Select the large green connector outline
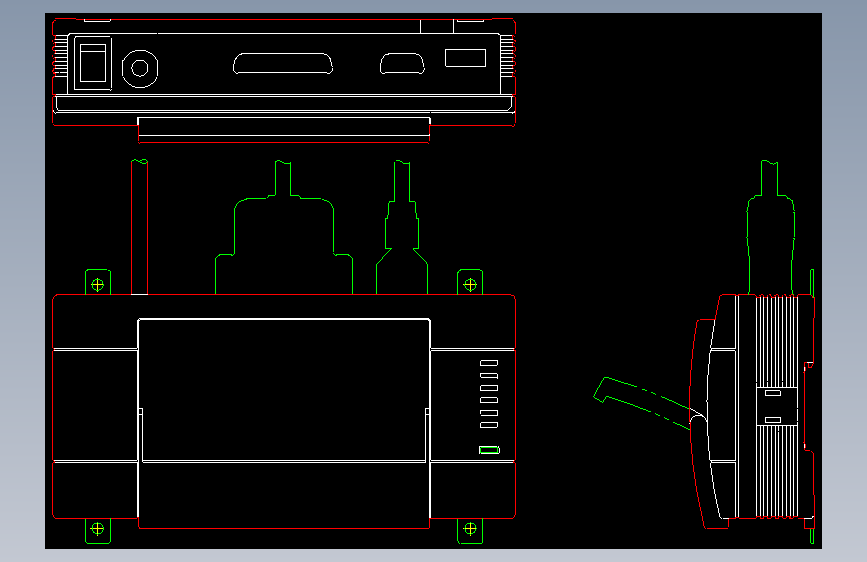Viewport: 867px width, 562px height. (284, 227)
